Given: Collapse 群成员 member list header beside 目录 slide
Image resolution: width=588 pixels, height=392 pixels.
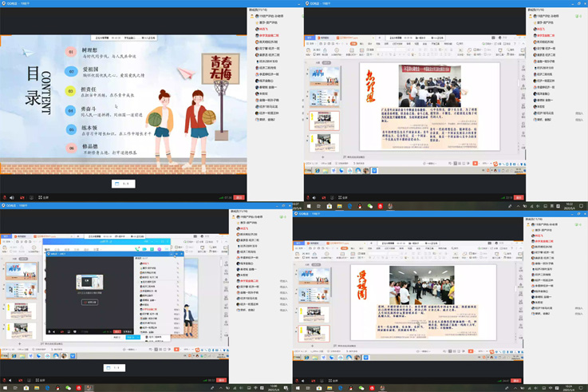Looking at the screenshot, I should (x=260, y=10).
